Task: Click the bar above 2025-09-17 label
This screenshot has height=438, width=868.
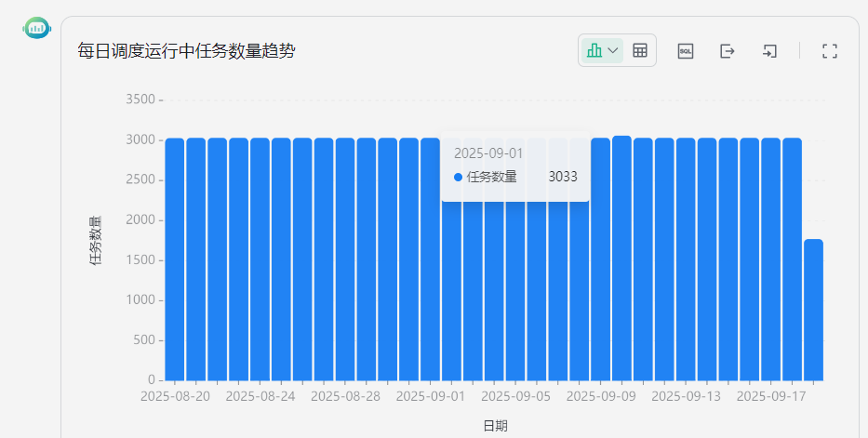Action: point(770,259)
